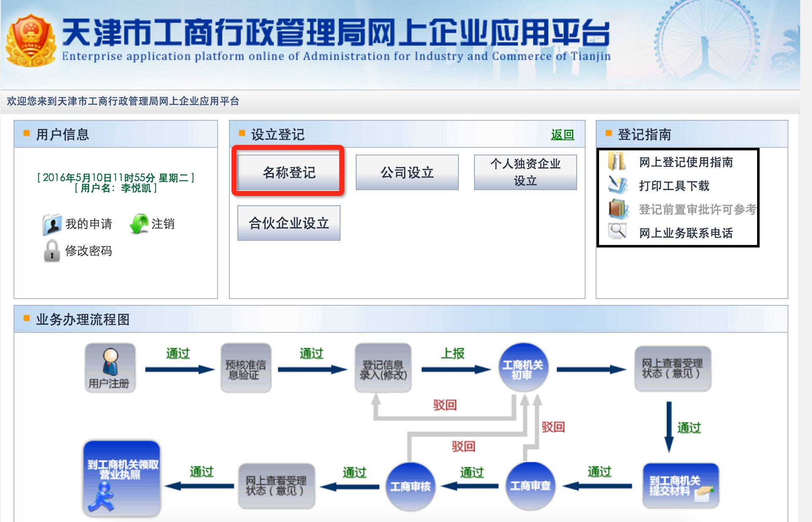
Task: Click the 名称登记 button
Action: [289, 172]
